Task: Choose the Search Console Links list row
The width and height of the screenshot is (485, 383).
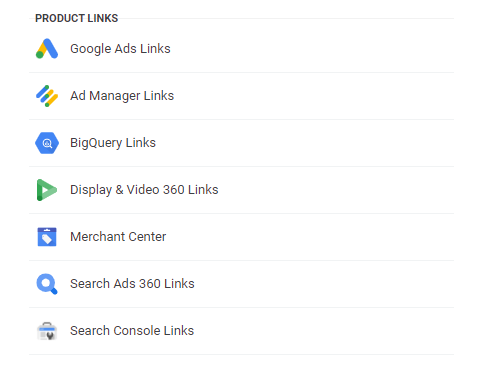Action: 241,331
